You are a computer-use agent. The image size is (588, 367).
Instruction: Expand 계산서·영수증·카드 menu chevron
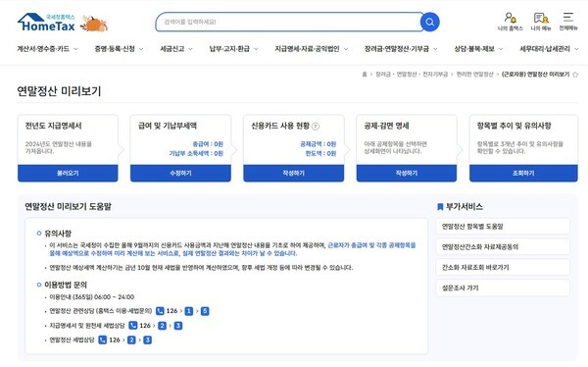75,49
